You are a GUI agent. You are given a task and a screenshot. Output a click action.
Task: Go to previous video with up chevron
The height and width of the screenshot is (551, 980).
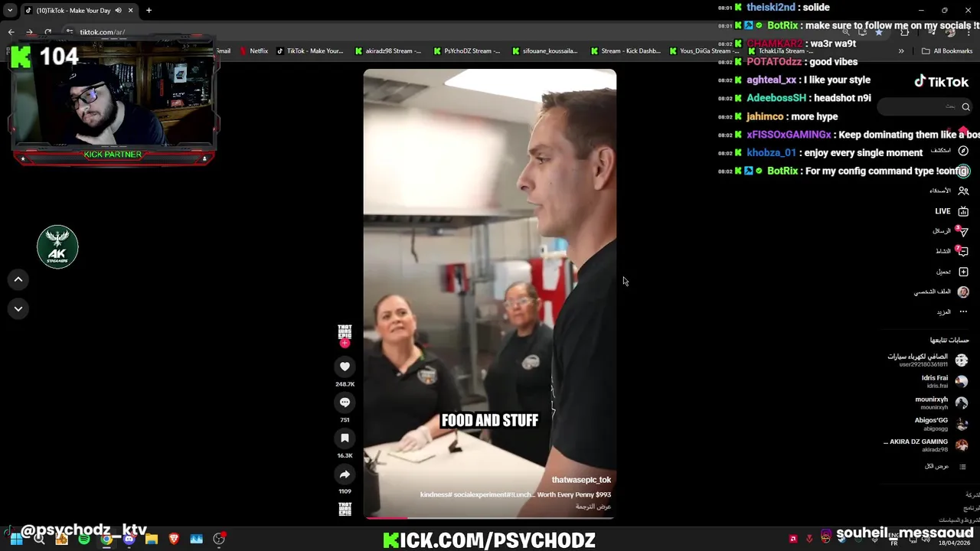(18, 279)
